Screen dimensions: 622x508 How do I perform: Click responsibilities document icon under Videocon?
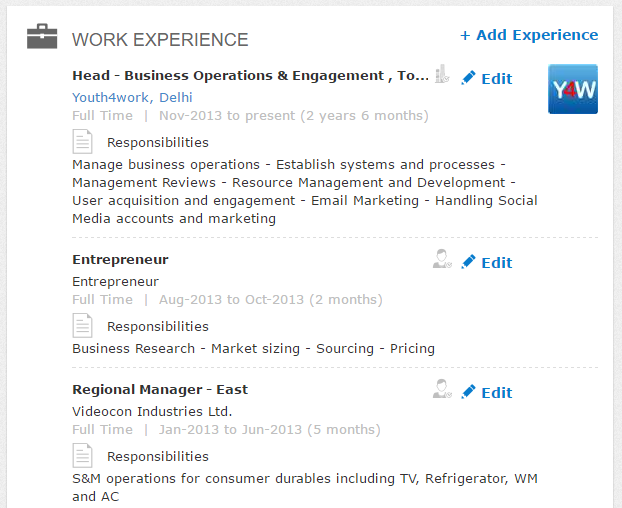tap(83, 456)
